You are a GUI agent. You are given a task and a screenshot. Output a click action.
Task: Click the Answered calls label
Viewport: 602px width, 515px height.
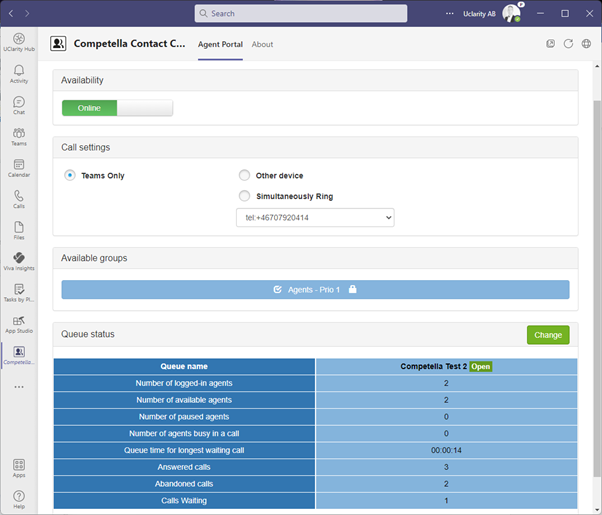[184, 467]
